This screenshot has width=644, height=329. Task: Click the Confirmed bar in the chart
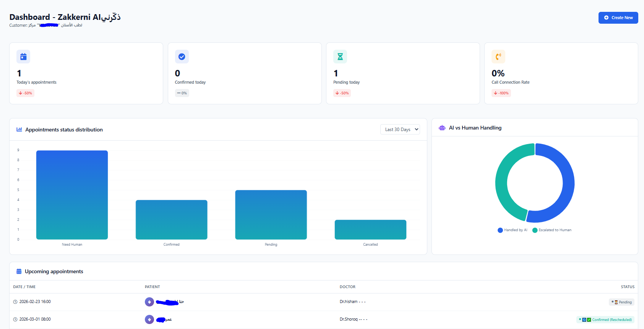tap(172, 220)
